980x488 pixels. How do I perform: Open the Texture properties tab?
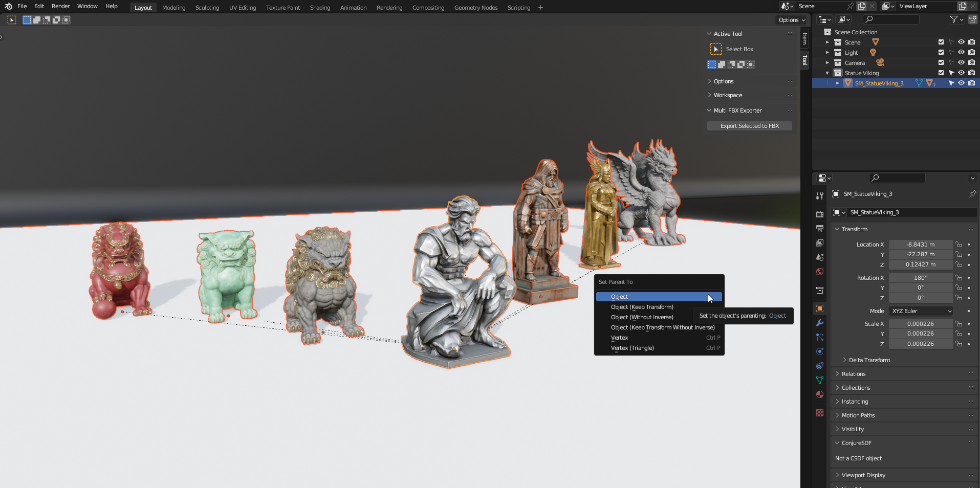click(x=820, y=413)
